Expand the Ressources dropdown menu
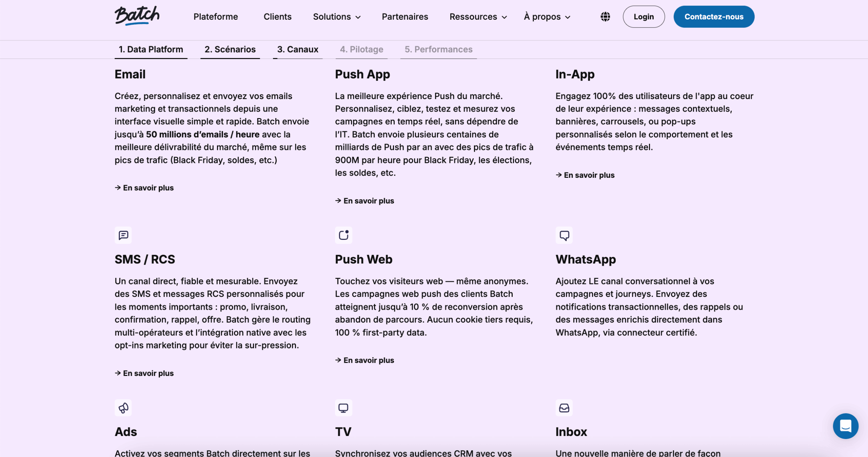The image size is (868, 457). tap(478, 17)
